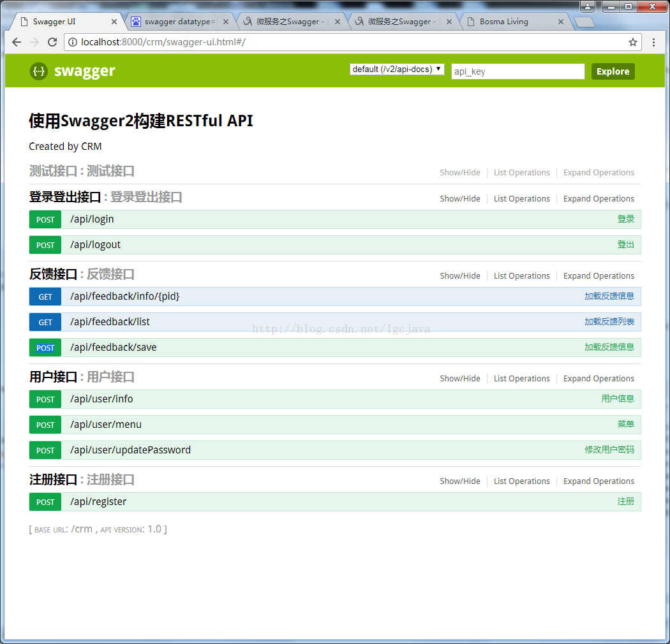Open the default (/v2/api-docs) dropdown
Viewport: 670px width, 644px height.
pyautogui.click(x=397, y=70)
